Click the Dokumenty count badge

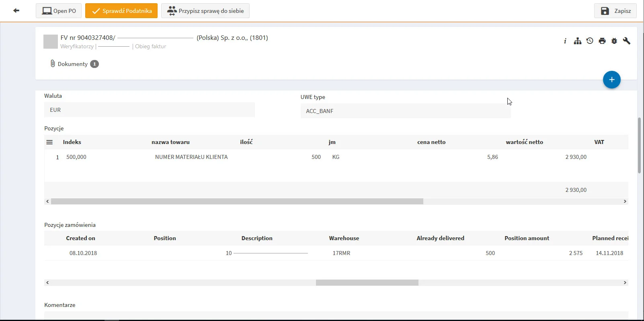94,64
